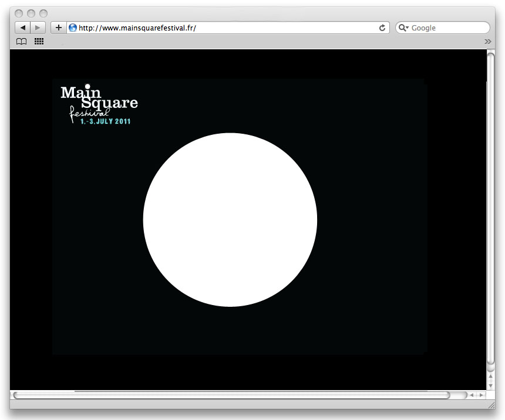Open the bookmarks book icon
505x420 pixels.
tap(21, 42)
